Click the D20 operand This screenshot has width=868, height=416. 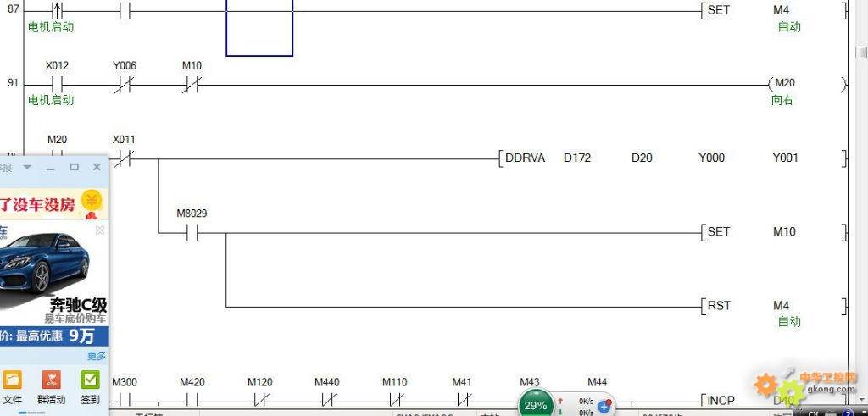(x=642, y=158)
